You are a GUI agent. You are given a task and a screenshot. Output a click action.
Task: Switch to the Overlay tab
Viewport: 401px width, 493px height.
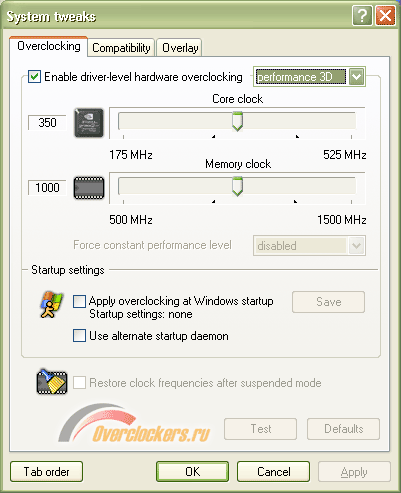(180, 48)
